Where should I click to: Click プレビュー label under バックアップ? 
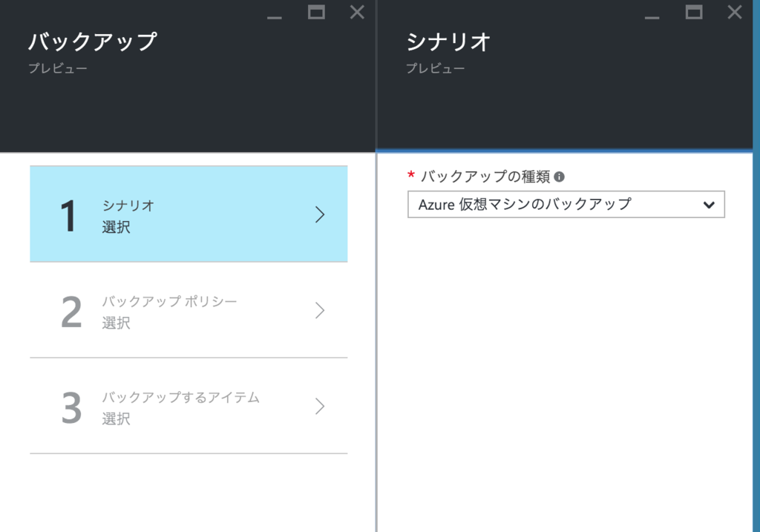pos(58,68)
